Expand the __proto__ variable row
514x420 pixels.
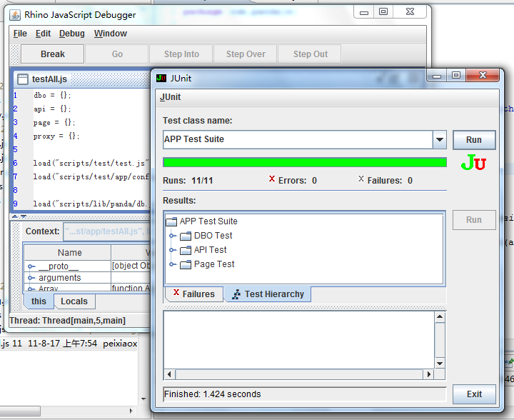[31, 266]
